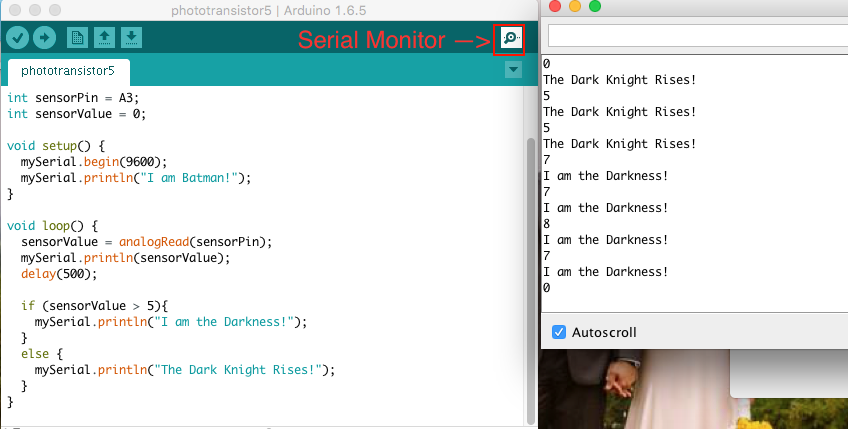Create a new sketch with the page icon
The height and width of the screenshot is (429, 848).
(77, 38)
